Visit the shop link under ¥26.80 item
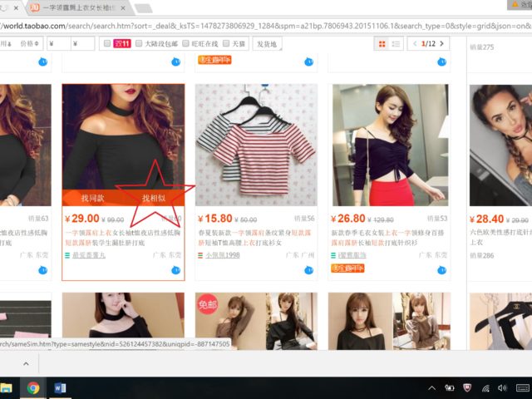 [352, 255]
